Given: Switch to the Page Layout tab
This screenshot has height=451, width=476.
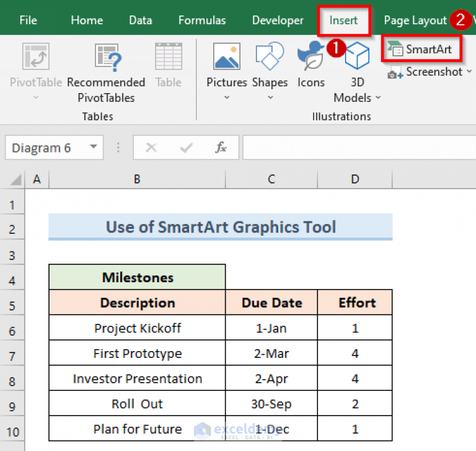Looking at the screenshot, I should [x=415, y=20].
